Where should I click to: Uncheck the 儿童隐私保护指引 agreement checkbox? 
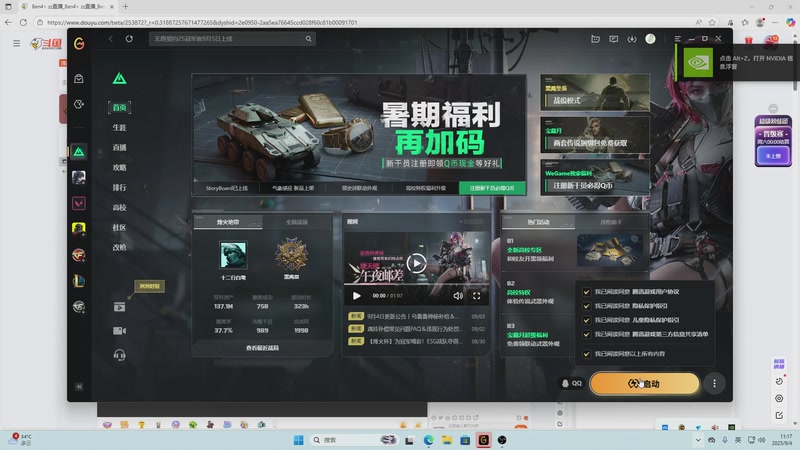[586, 320]
